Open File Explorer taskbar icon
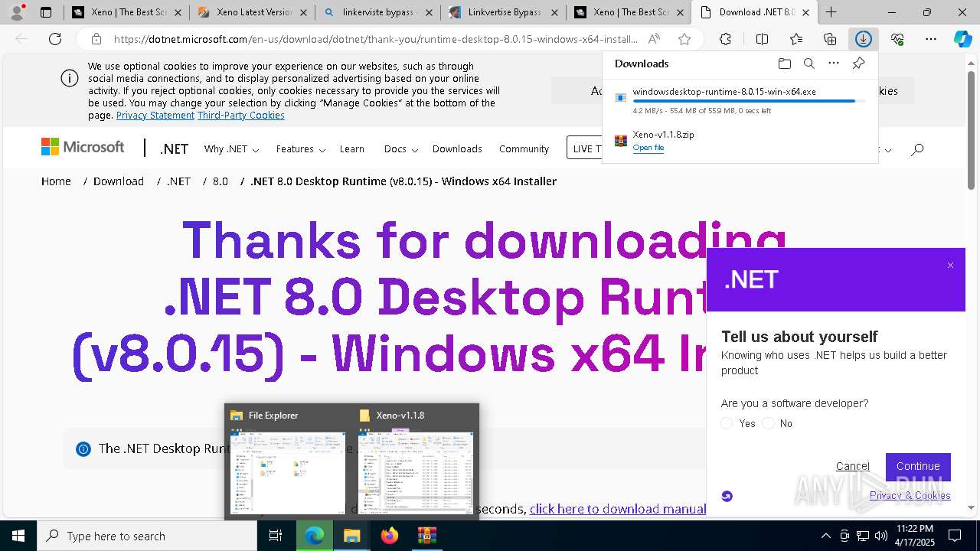Viewport: 980px width, 551px height. pyautogui.click(x=351, y=536)
